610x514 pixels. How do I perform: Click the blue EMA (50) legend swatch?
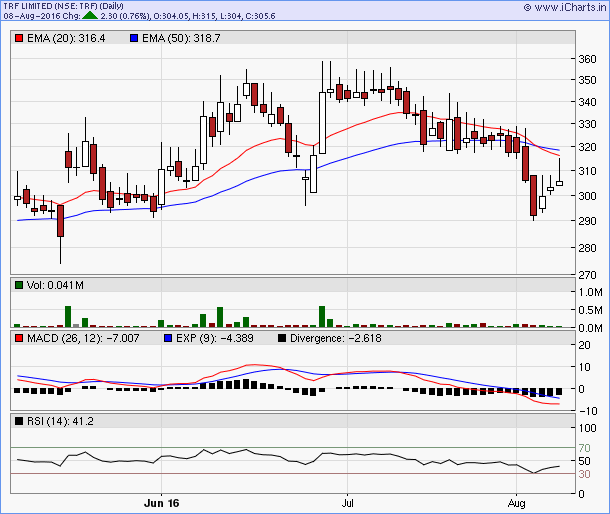click(134, 38)
